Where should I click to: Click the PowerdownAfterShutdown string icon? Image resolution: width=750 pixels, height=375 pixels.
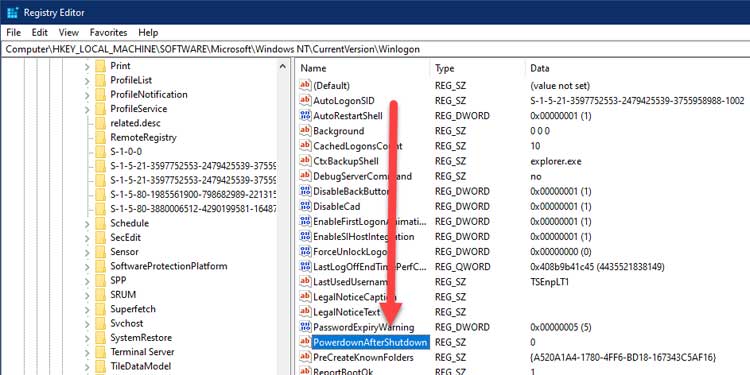[x=305, y=342]
